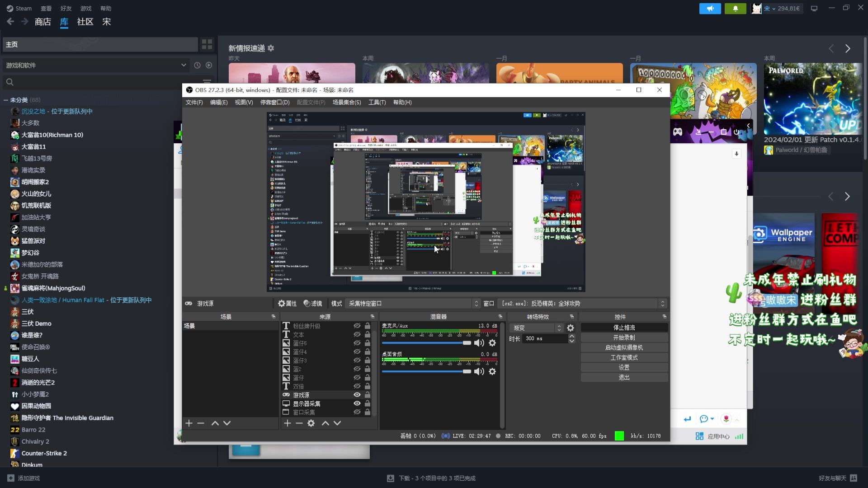Hide the 游戏源 source via eye icon
The image size is (868, 488).
click(357, 395)
